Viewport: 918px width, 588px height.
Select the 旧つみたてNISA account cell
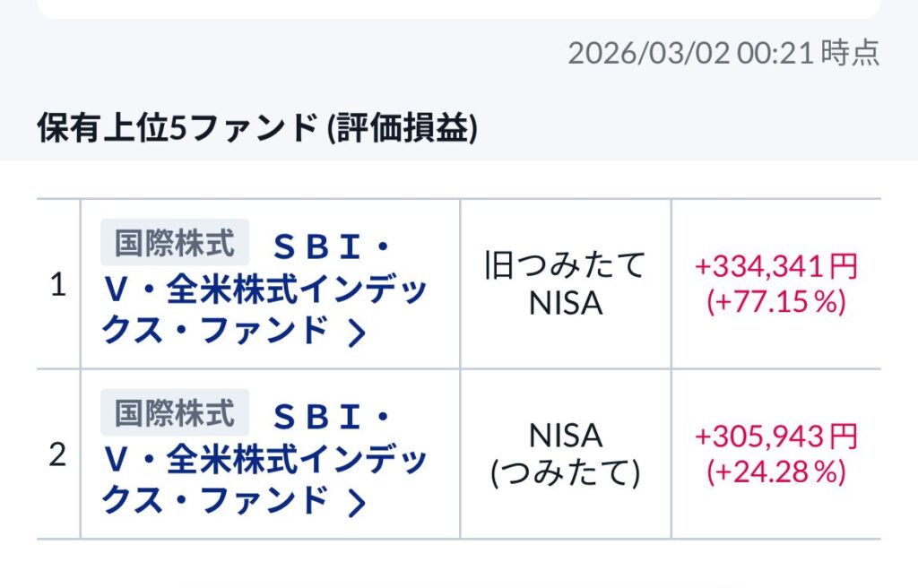[565, 283]
